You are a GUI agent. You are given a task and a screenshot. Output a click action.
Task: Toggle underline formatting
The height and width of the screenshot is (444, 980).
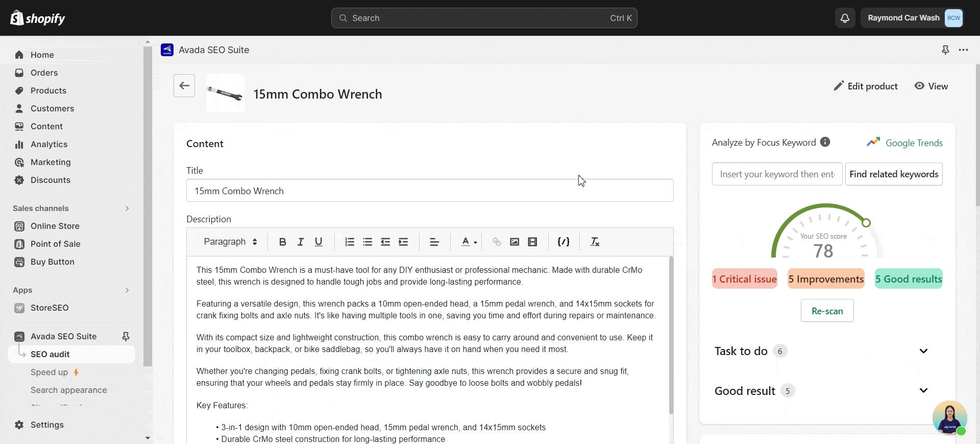[318, 242]
